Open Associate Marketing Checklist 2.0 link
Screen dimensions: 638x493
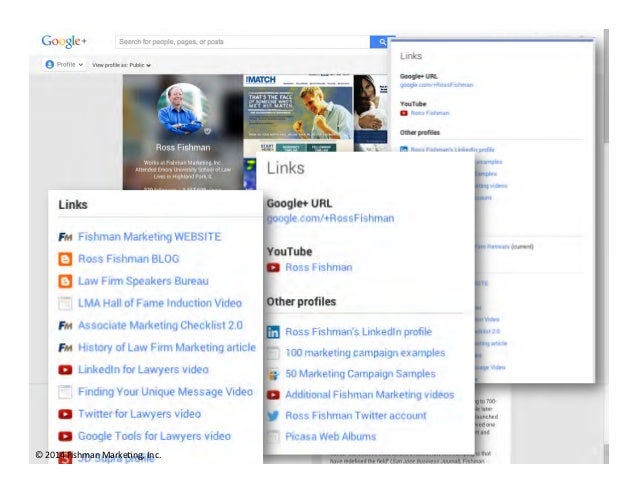[x=160, y=325]
